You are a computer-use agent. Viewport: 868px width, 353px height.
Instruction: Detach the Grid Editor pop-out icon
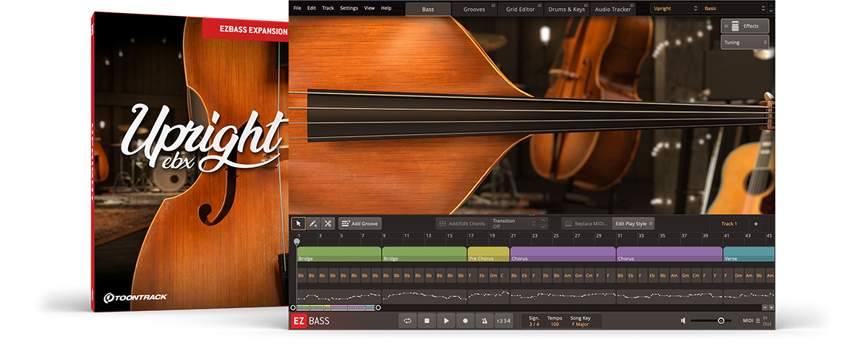539,4
